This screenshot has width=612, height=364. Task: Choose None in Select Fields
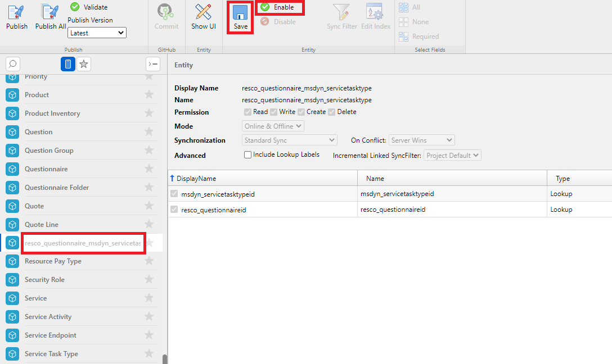tap(414, 22)
